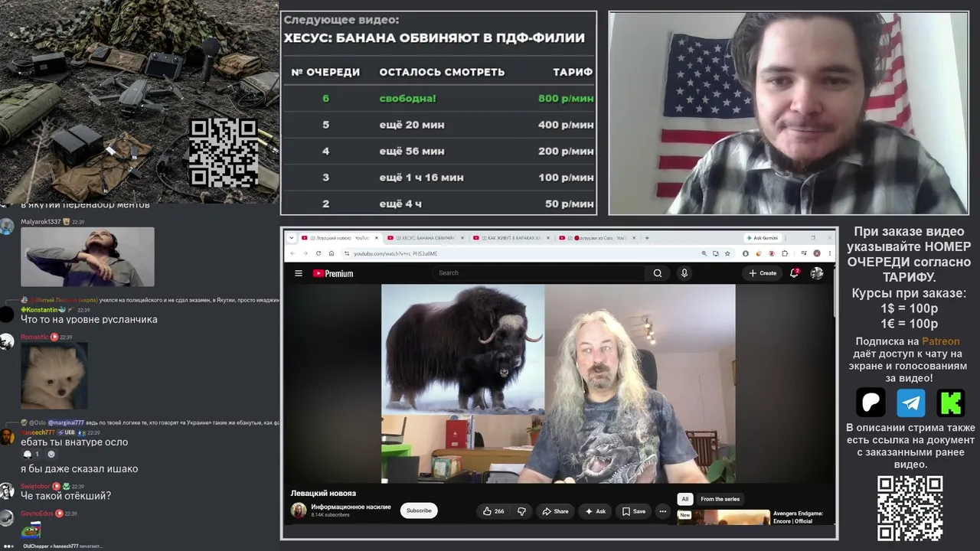Click the Subscribe button

[x=419, y=510]
